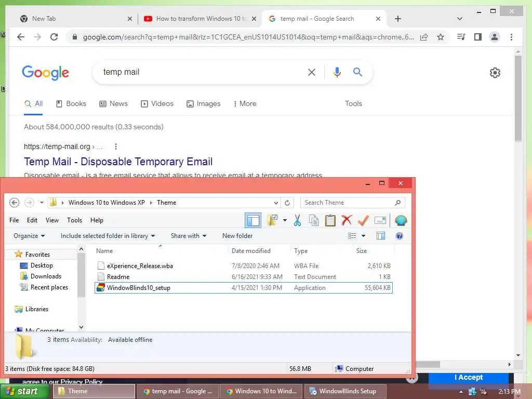Click the Chrome address bar URL
Image resolution: width=532 pixels, height=399 pixels.
point(248,37)
